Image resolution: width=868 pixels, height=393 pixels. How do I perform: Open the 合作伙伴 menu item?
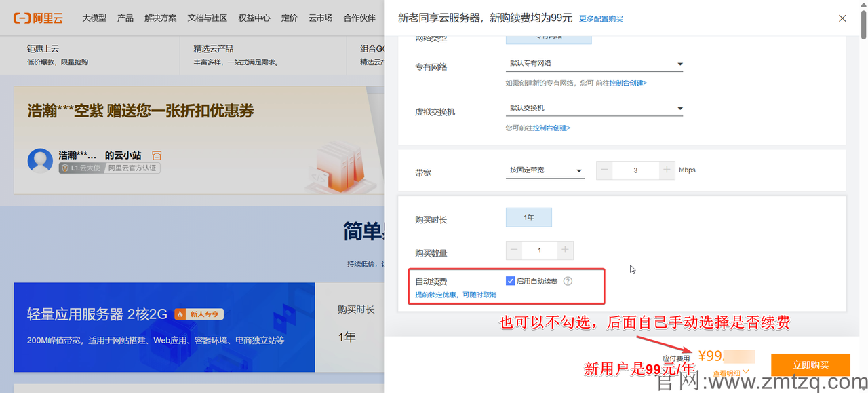[359, 18]
